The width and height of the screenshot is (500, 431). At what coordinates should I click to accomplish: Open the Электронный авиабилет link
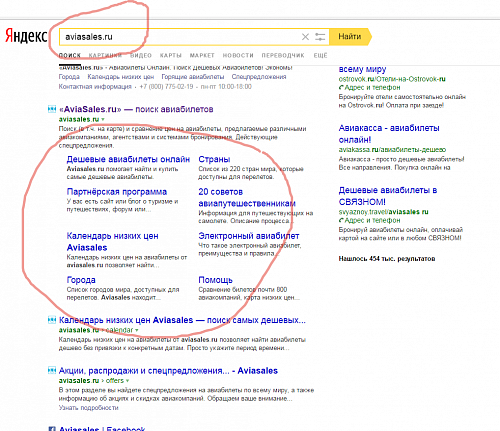click(x=249, y=236)
